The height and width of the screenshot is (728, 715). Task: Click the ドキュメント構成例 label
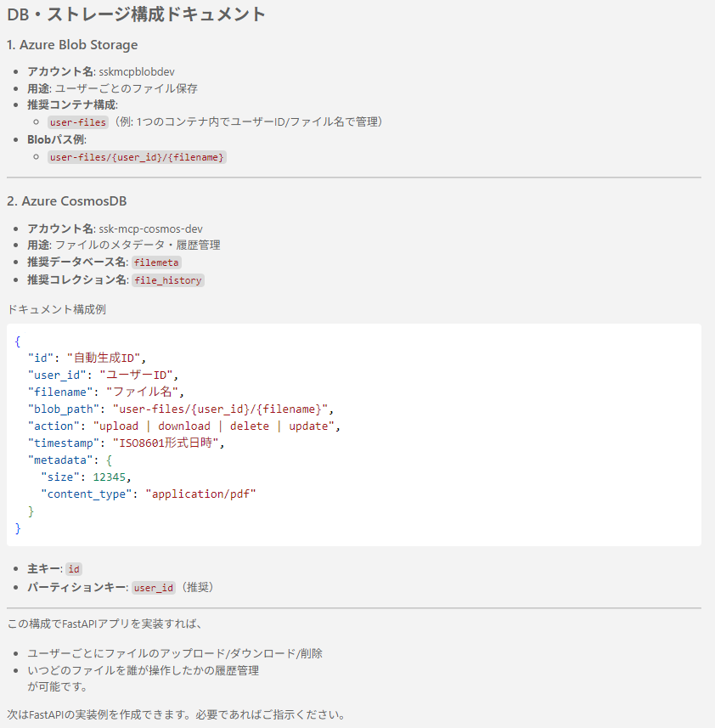[56, 309]
